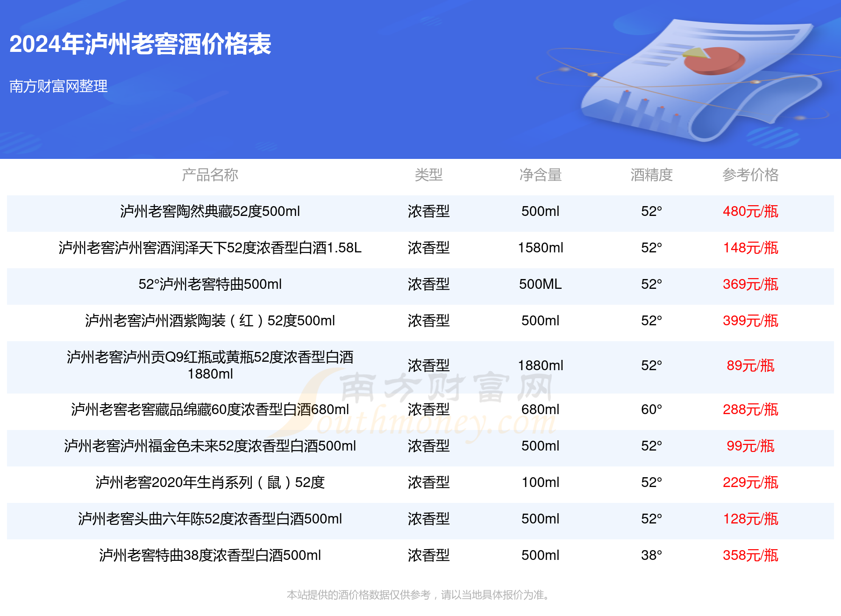Click the 净含量 column header
The width and height of the screenshot is (841, 616).
[541, 175]
